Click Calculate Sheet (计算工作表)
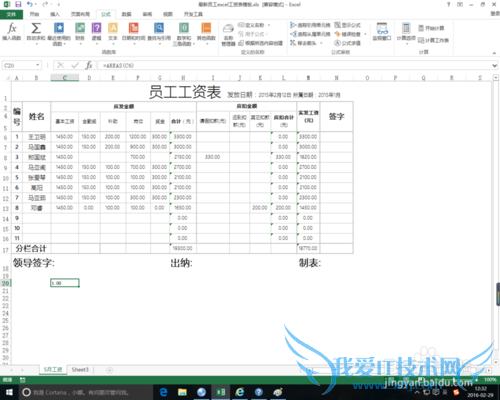 tap(433, 40)
